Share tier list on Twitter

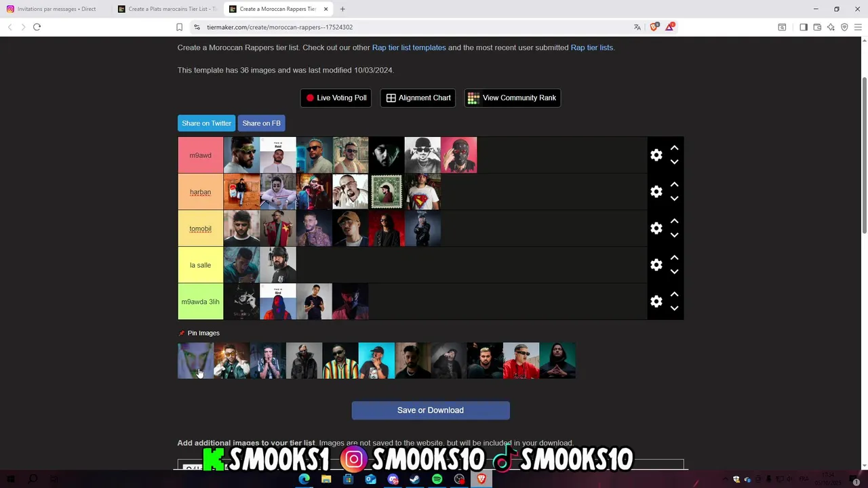(206, 123)
